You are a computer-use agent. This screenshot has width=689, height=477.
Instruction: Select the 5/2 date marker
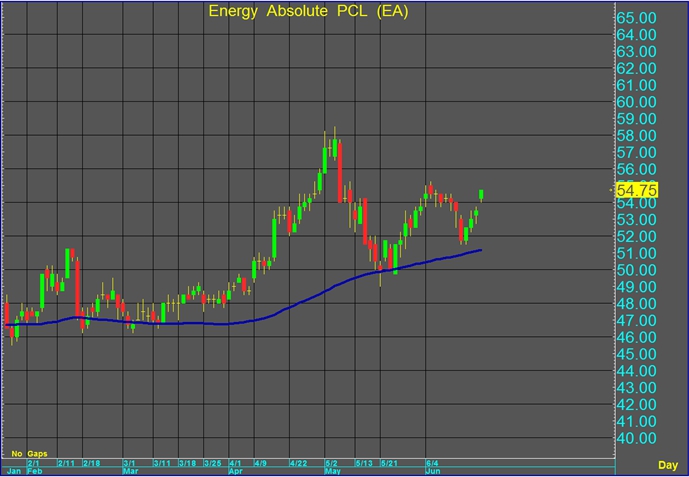tap(331, 463)
